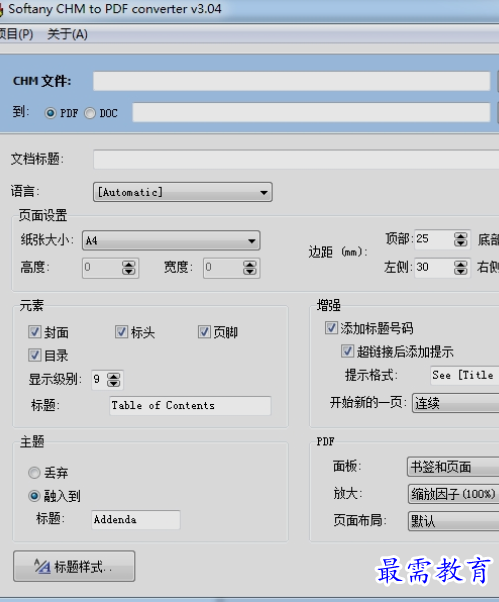Image resolution: width=499 pixels, height=602 pixels.
Task: Open the 语言 [Automatic] dropdown
Action: [183, 192]
